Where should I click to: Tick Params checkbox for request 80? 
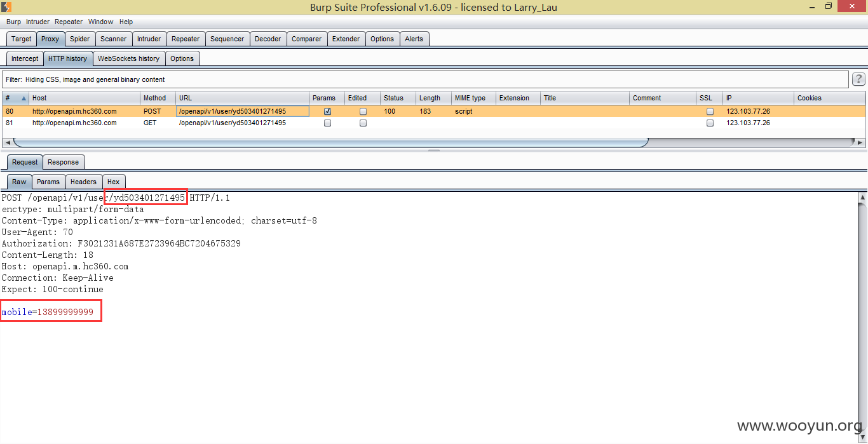pyautogui.click(x=327, y=111)
